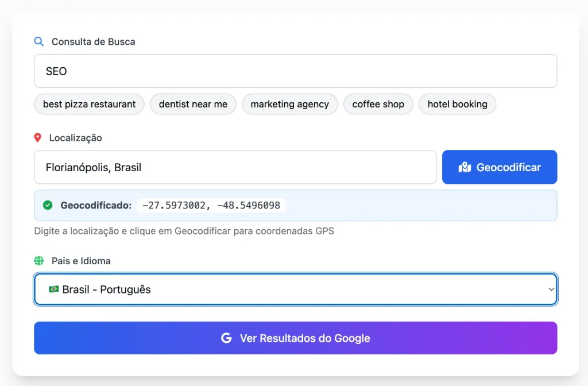Screen dimensions: 588x386
Task: Click the red location pin icon
Action: pyautogui.click(x=38, y=137)
